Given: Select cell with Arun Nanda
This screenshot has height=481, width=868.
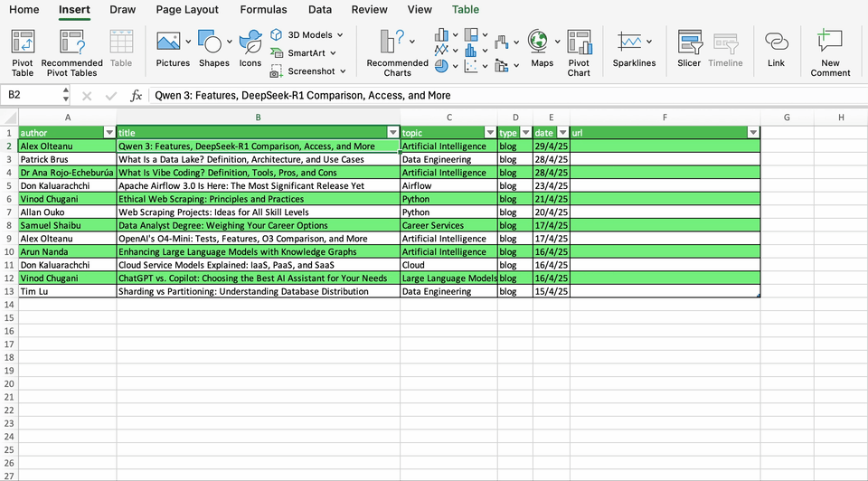Looking at the screenshot, I should point(68,252).
